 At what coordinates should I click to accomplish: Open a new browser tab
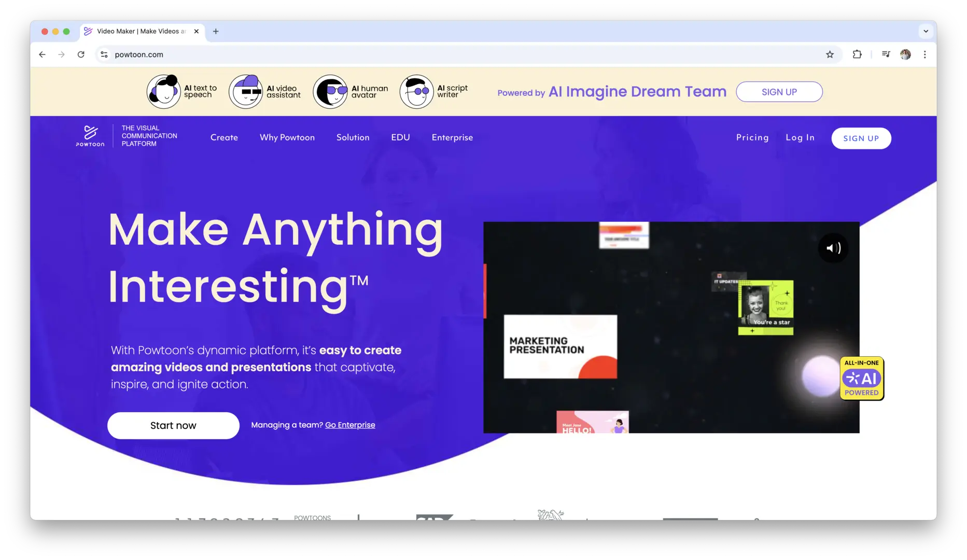coord(216,31)
